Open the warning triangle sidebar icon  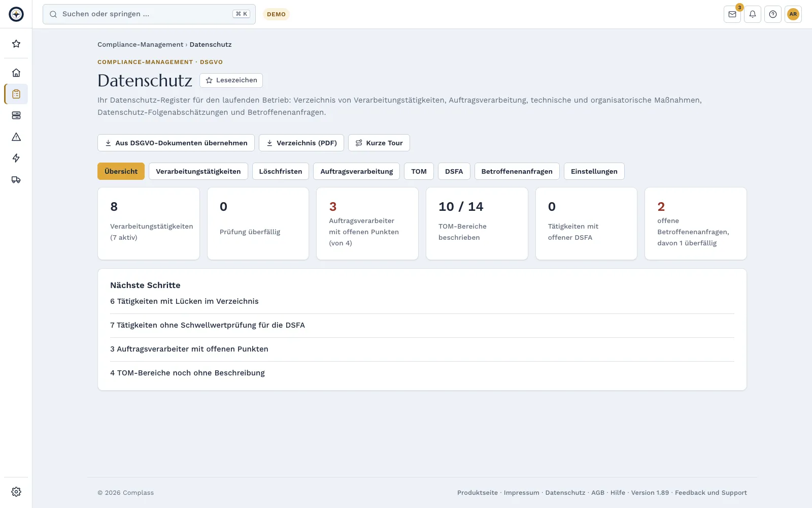tap(16, 137)
